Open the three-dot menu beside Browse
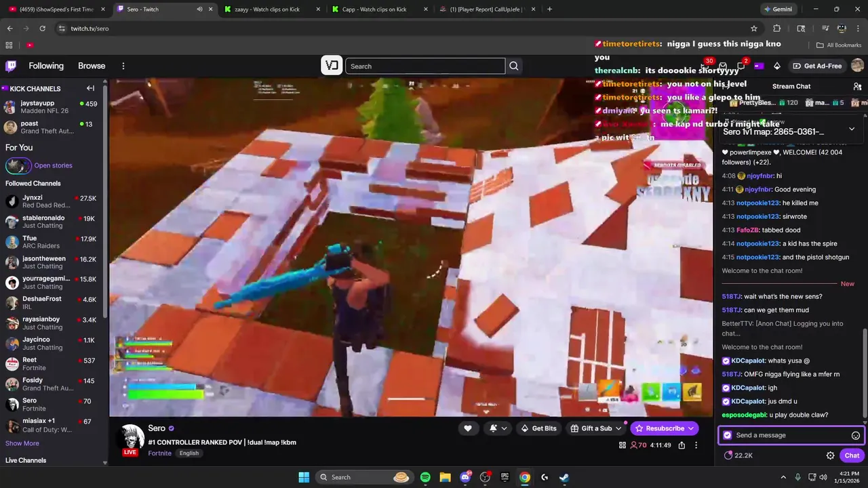This screenshot has width=868, height=488. (x=123, y=66)
